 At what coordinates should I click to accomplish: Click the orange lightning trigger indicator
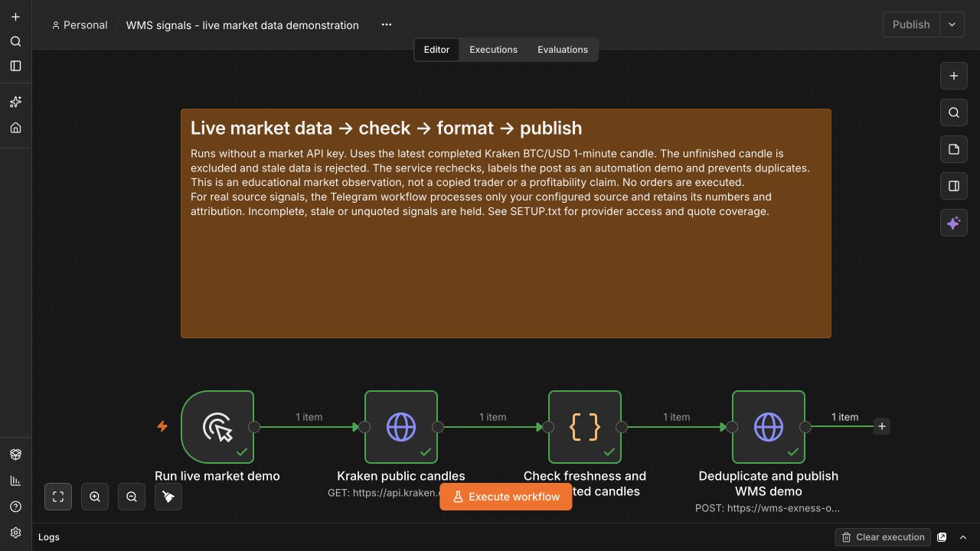[x=162, y=426]
